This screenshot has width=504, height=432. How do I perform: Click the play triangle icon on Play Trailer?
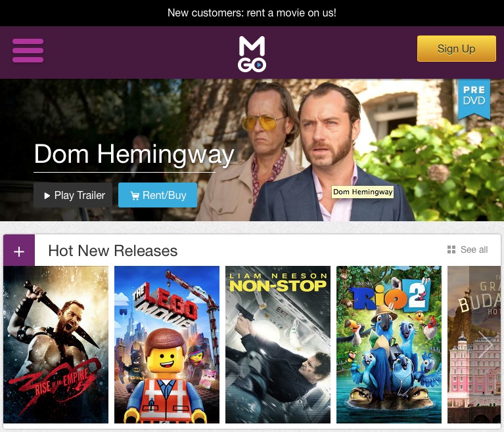click(47, 196)
